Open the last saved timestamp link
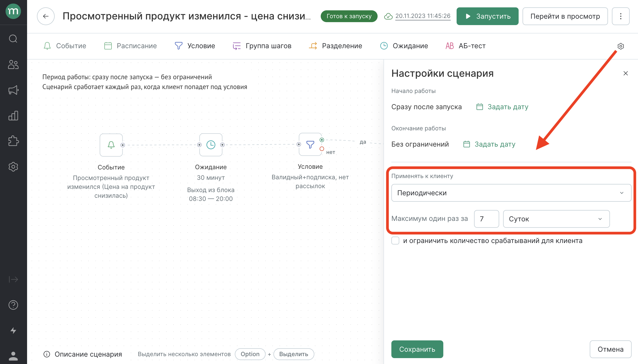Screen dimensions: 638x364 [423, 16]
